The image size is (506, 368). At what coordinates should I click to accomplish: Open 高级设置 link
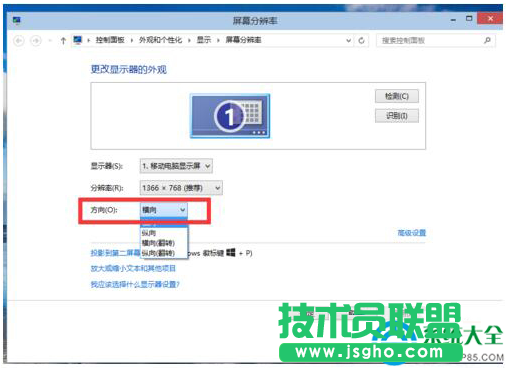[x=412, y=233]
